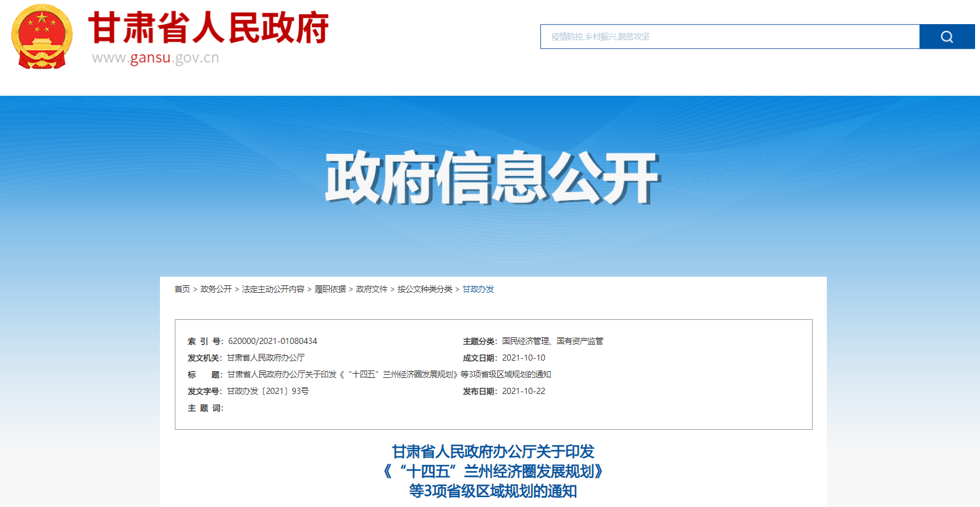Click the topic category 国民经济管理、国有资产监管

point(553,341)
